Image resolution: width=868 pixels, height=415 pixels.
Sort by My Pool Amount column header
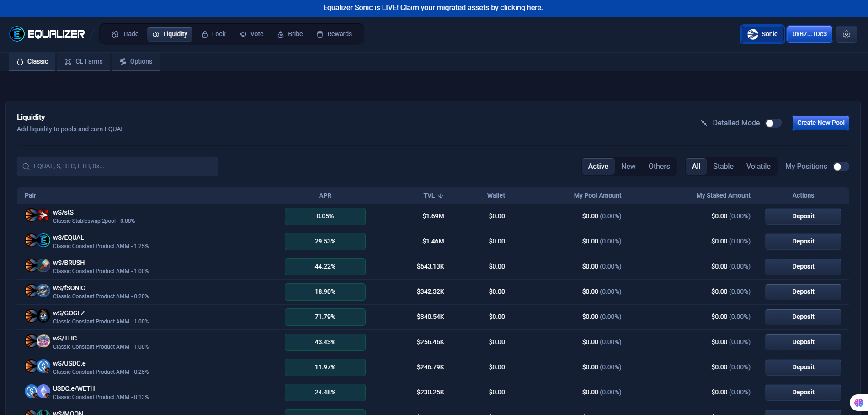tap(597, 196)
